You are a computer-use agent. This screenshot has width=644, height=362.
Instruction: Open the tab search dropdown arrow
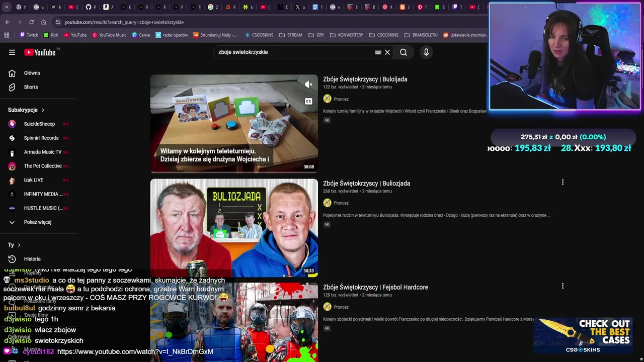[x=6, y=7]
